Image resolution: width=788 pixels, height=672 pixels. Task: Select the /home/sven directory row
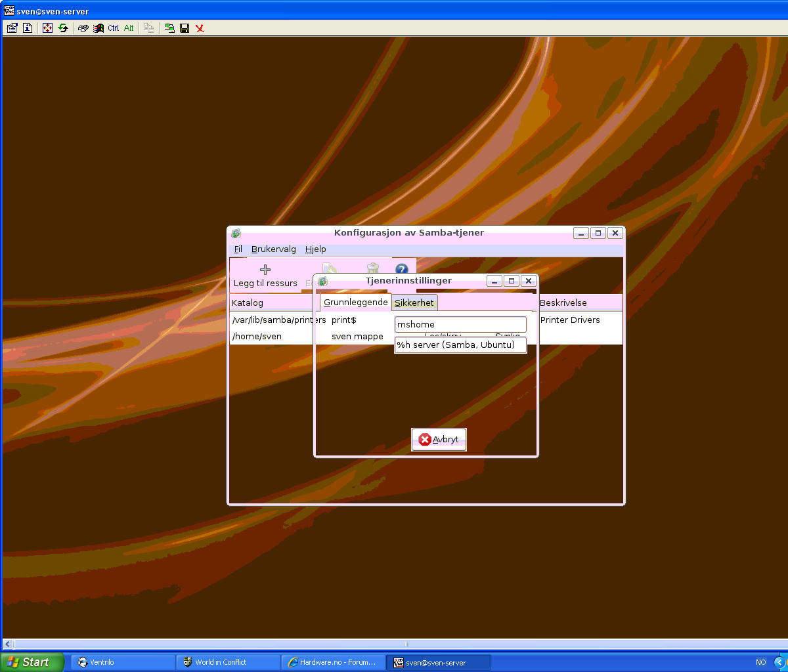coord(257,336)
